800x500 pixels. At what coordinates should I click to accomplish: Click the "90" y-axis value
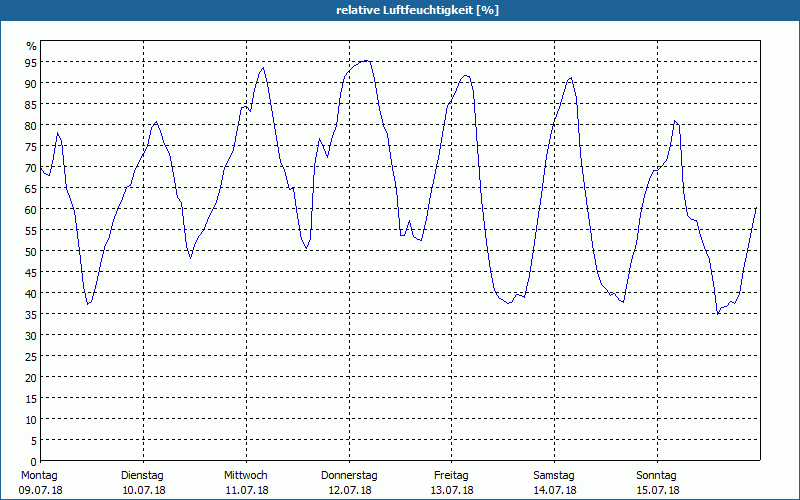(x=31, y=83)
